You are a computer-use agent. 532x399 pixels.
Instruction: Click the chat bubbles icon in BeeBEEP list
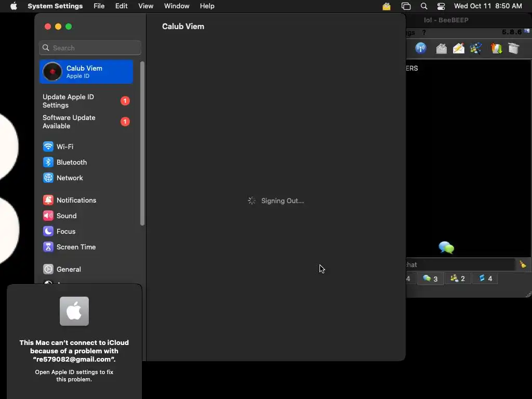(x=446, y=248)
